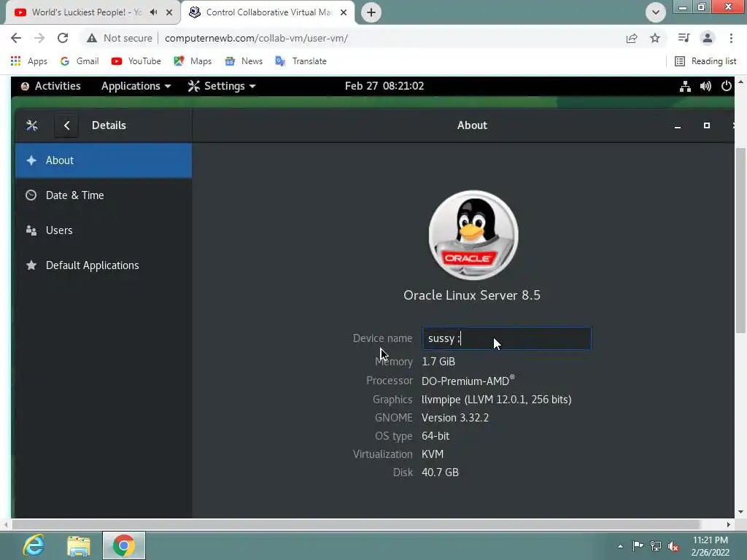Open the GNOME network status icon
The height and width of the screenshot is (560, 747).
(x=685, y=86)
